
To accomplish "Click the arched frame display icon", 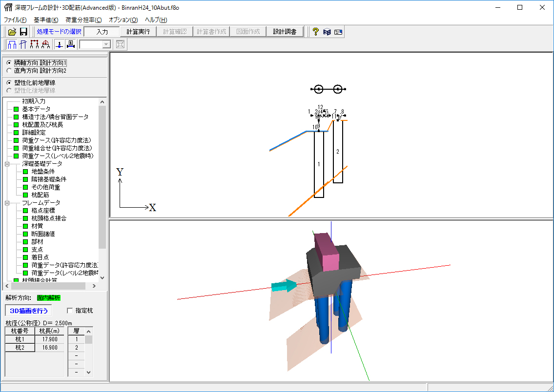I will [45, 44].
